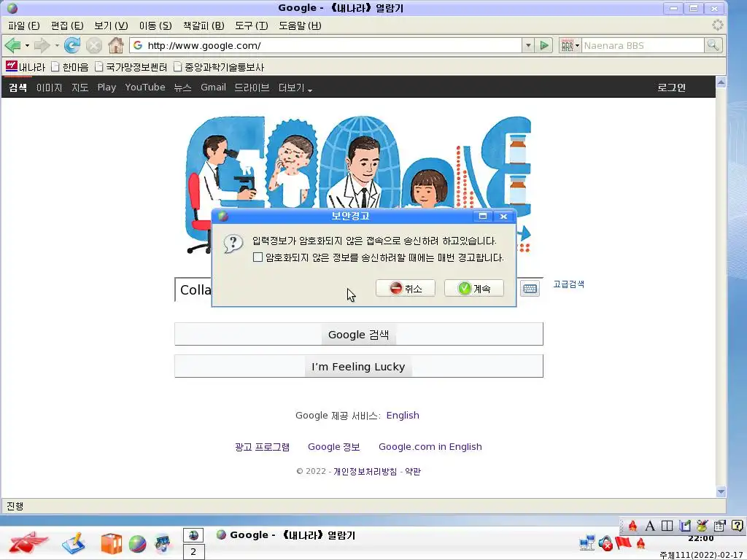This screenshot has width=747, height=560.
Task: Open the 개인정보처리방침 privacy link
Action: [x=365, y=472]
